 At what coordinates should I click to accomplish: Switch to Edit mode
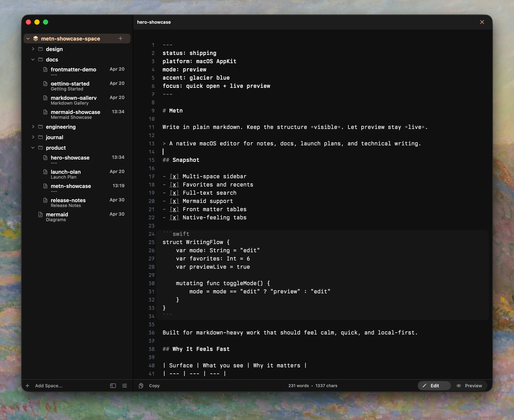click(x=434, y=386)
